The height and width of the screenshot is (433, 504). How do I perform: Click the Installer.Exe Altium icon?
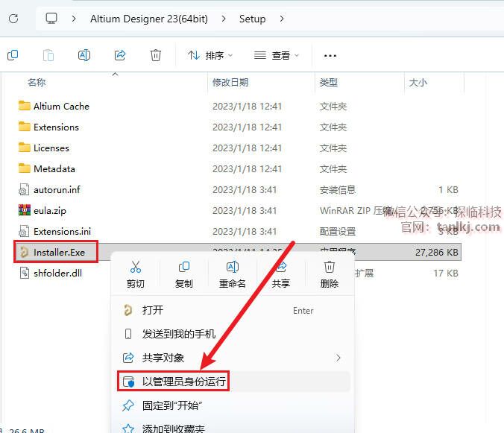point(24,252)
